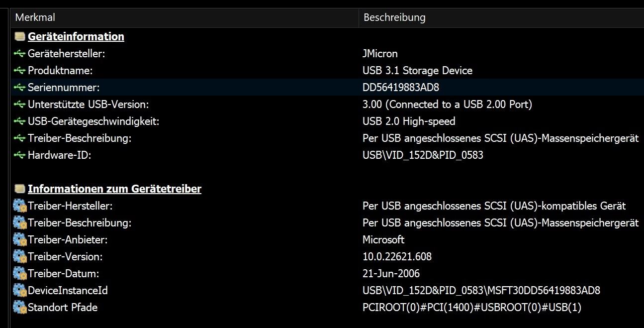
Task: Select the DeviceInstanceId row
Action: 68,291
